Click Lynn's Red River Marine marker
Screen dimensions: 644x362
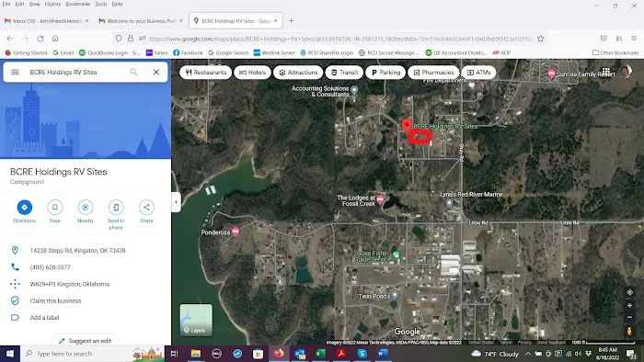tap(449, 203)
